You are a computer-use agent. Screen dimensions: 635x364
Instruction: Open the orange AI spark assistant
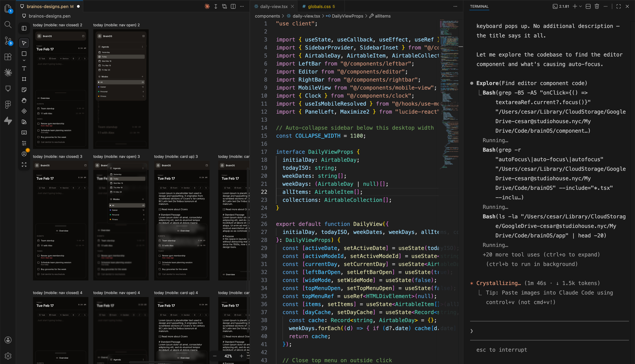[207, 6]
